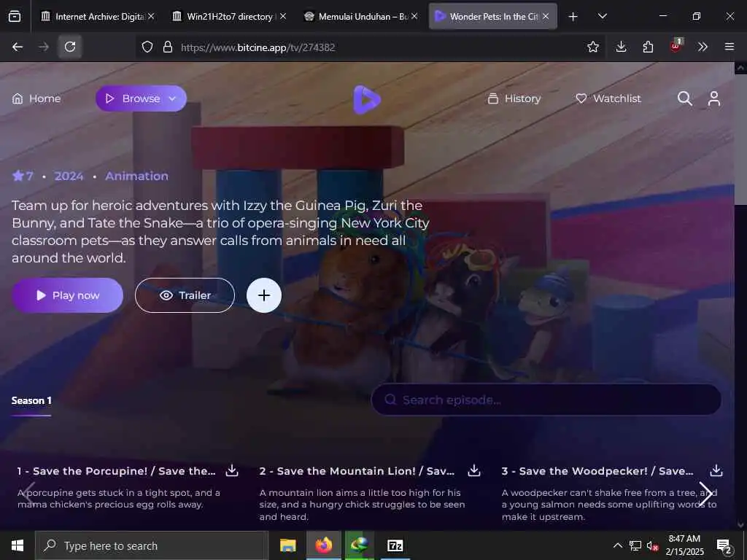Open the uBlock Origin extension icon

676,46
